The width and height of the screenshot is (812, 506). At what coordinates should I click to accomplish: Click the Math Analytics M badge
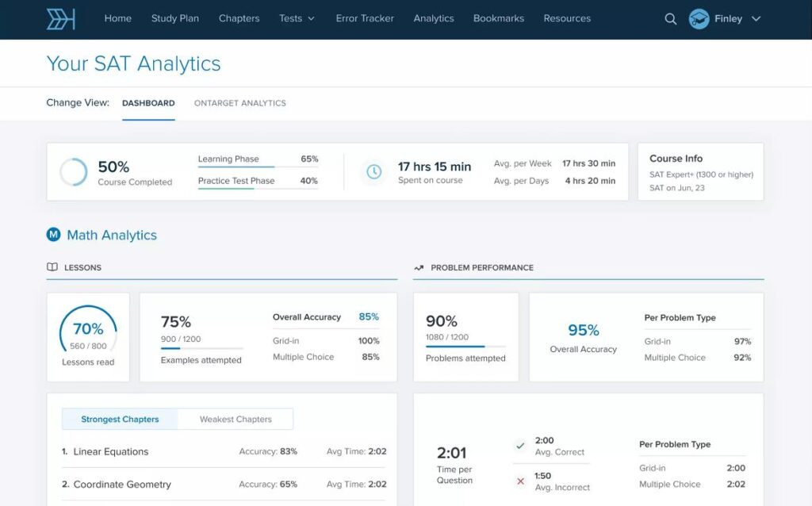(53, 235)
